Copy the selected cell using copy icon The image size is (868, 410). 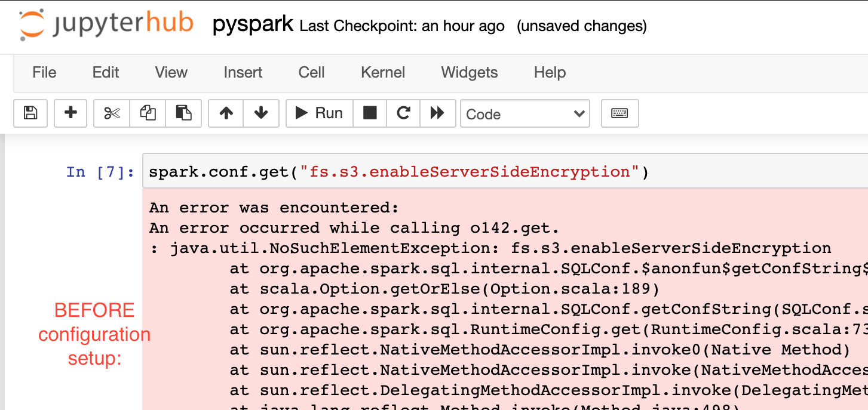click(148, 113)
